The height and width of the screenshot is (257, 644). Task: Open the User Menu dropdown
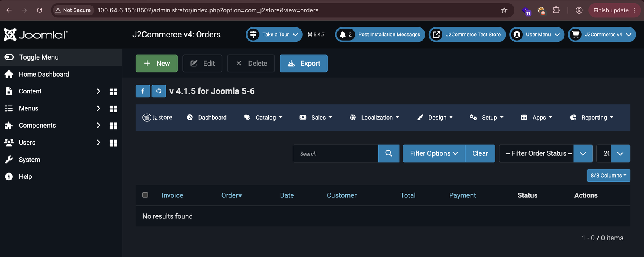tap(537, 35)
